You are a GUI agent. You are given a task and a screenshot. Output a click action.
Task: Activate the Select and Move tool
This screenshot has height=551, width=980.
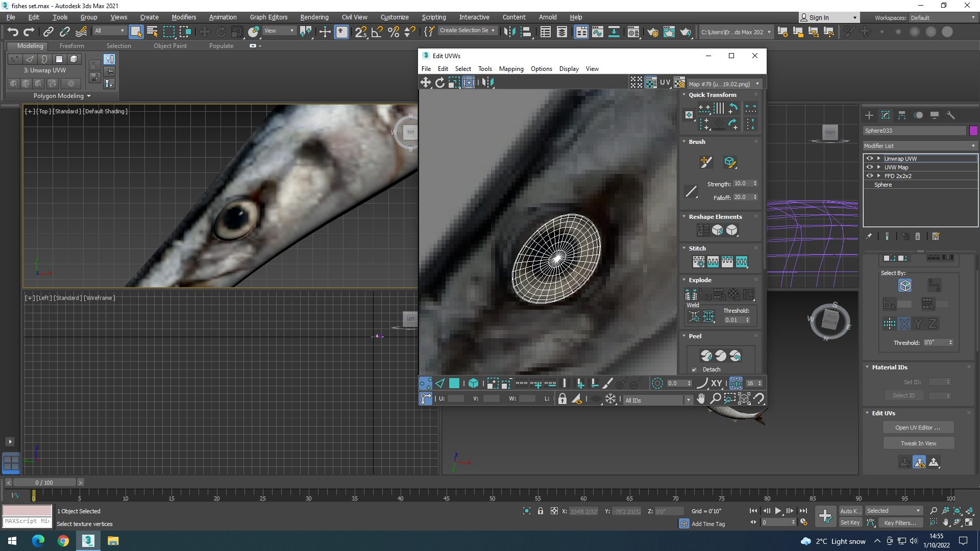point(204,32)
